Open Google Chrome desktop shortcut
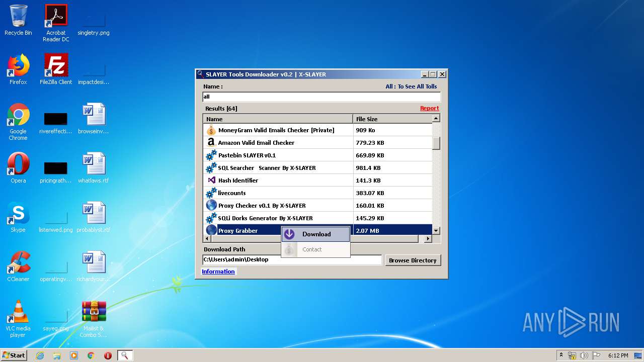The image size is (644, 362). [x=18, y=122]
